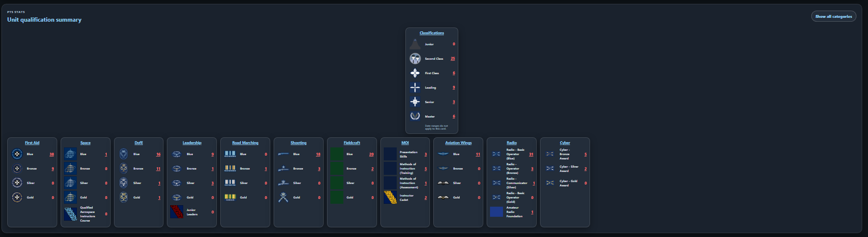The image size is (868, 237).
Task: Open the Leadership category link
Action: (x=192, y=143)
